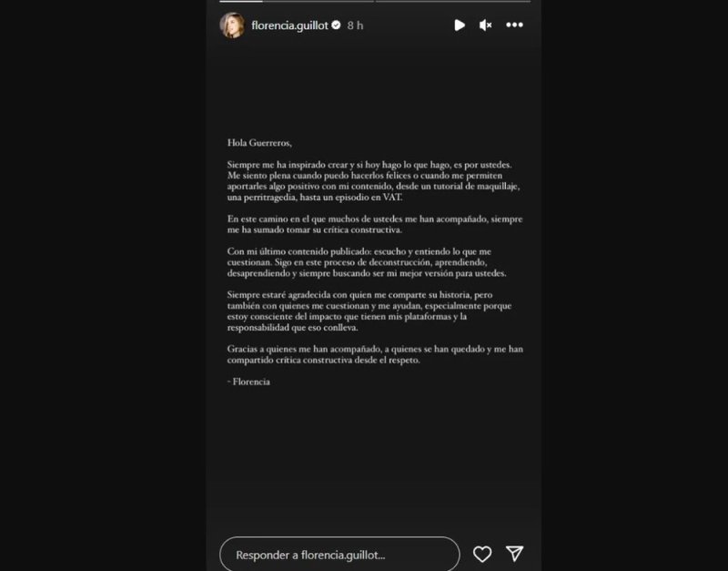Click the verified badge next to username

(336, 25)
